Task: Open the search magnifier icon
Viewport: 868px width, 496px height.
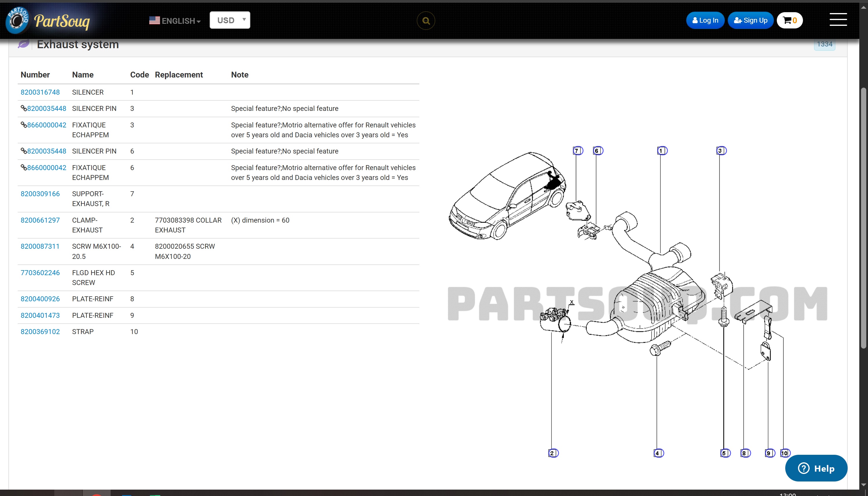Action: [426, 21]
